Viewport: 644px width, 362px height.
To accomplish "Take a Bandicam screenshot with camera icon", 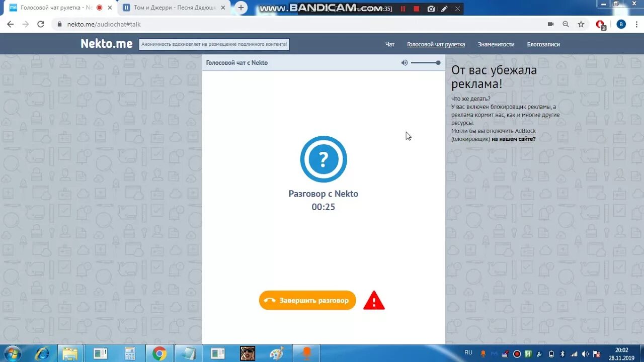I will 431,9.
